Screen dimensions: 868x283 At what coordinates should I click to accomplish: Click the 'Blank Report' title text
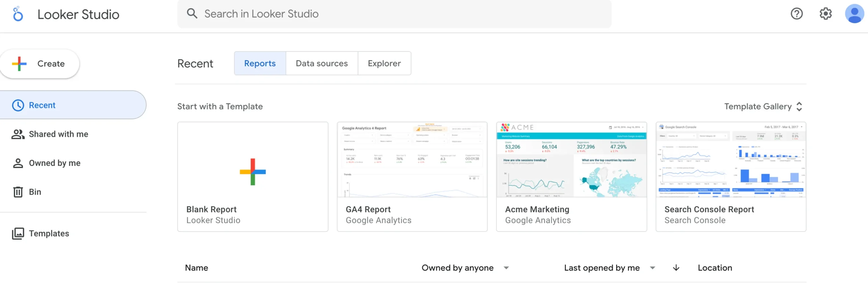pos(211,210)
